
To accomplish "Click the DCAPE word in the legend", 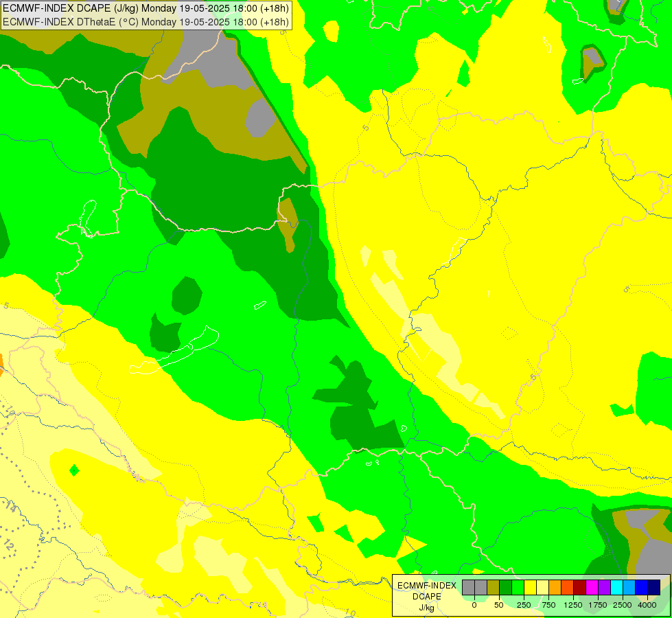I will coord(427,597).
